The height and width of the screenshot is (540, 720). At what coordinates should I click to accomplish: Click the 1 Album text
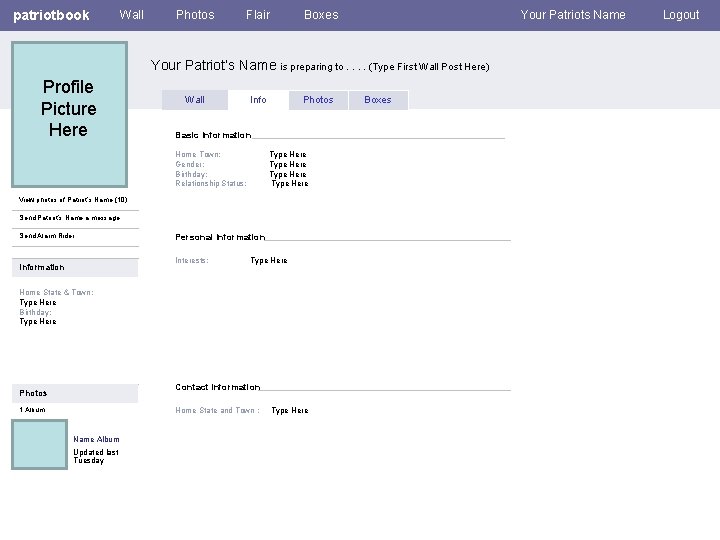32,410
